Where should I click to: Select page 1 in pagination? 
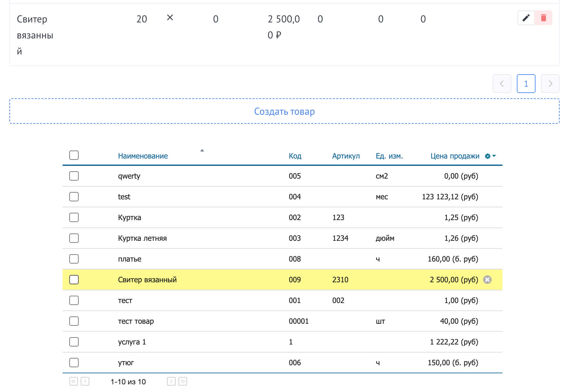point(526,84)
